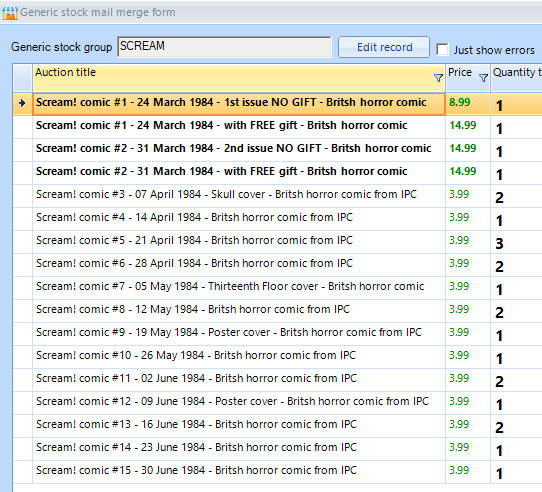Focus the Generic stock group field
Image resolution: width=542 pixels, height=492 pixels.
click(224, 47)
